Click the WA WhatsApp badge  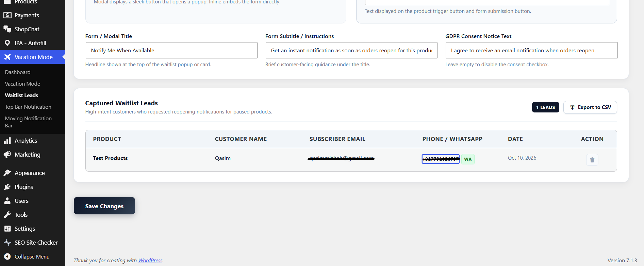coord(468,159)
